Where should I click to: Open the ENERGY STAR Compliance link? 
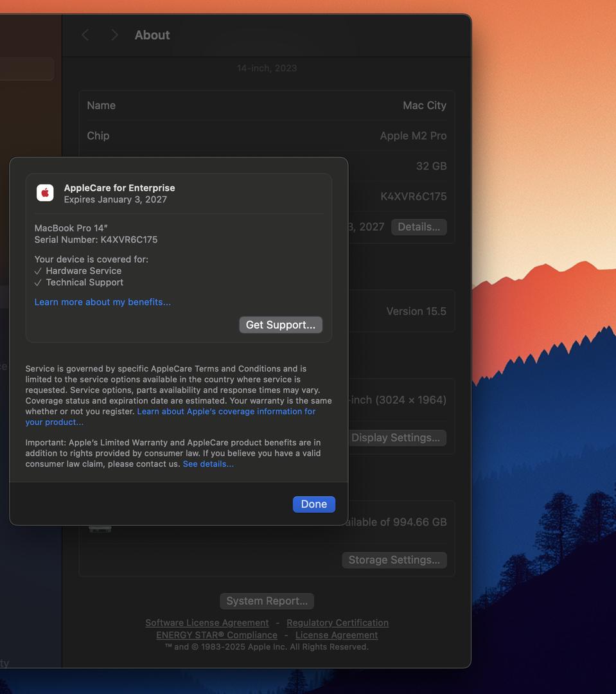click(x=217, y=635)
